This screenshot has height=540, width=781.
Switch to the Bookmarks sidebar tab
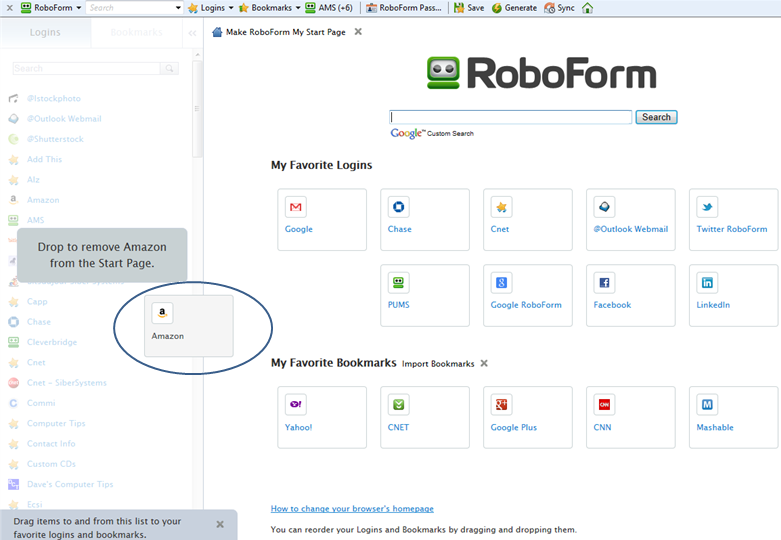136,32
